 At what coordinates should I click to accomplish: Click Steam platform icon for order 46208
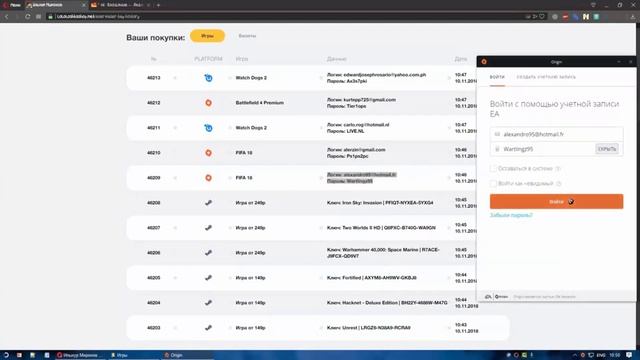208,203
